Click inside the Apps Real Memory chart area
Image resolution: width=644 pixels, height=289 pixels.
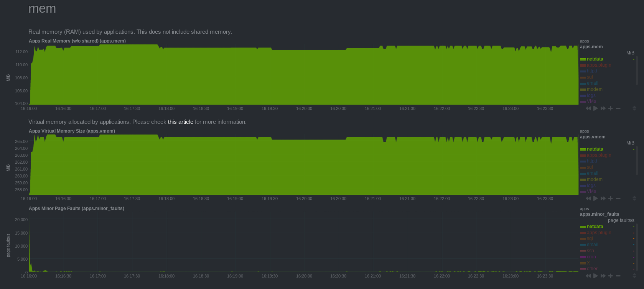coord(303,74)
